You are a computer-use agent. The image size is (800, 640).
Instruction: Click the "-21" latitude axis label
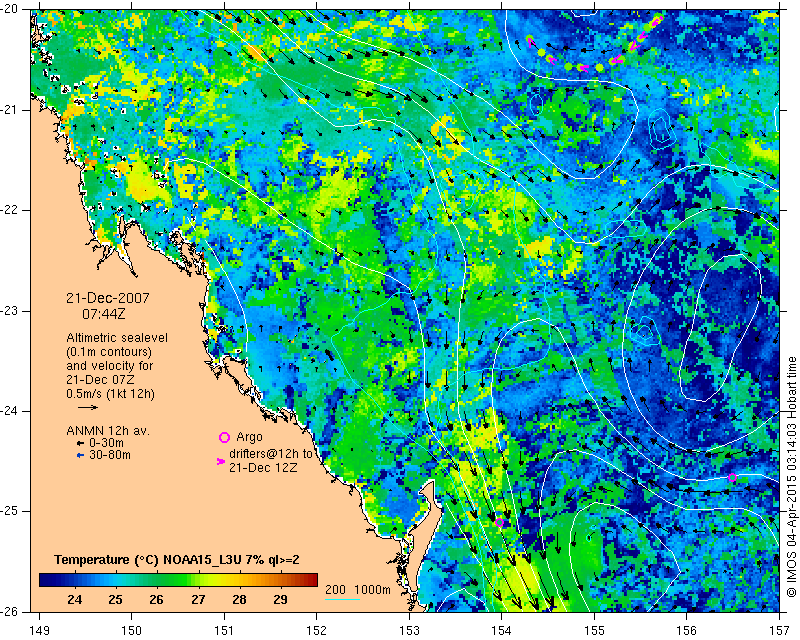(x=9, y=110)
